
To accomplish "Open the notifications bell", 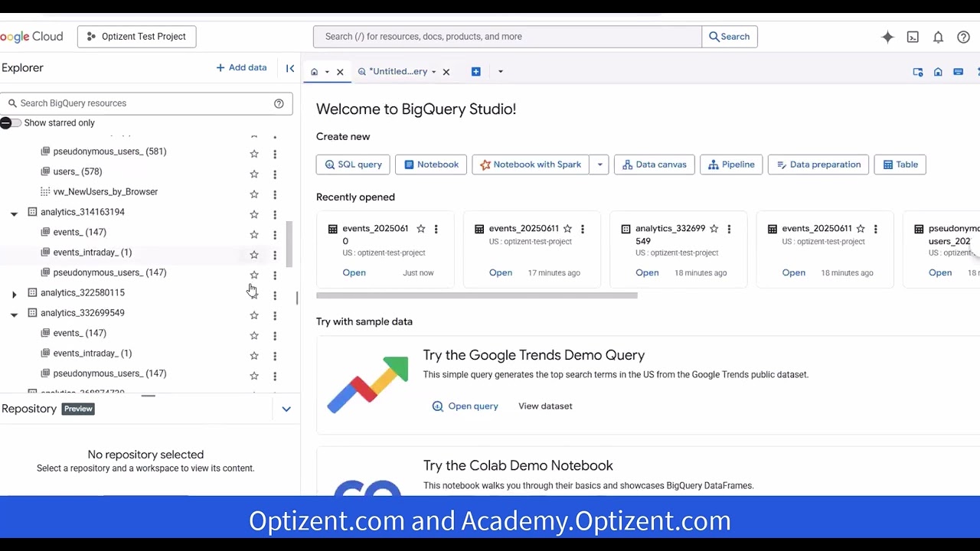I will [938, 37].
